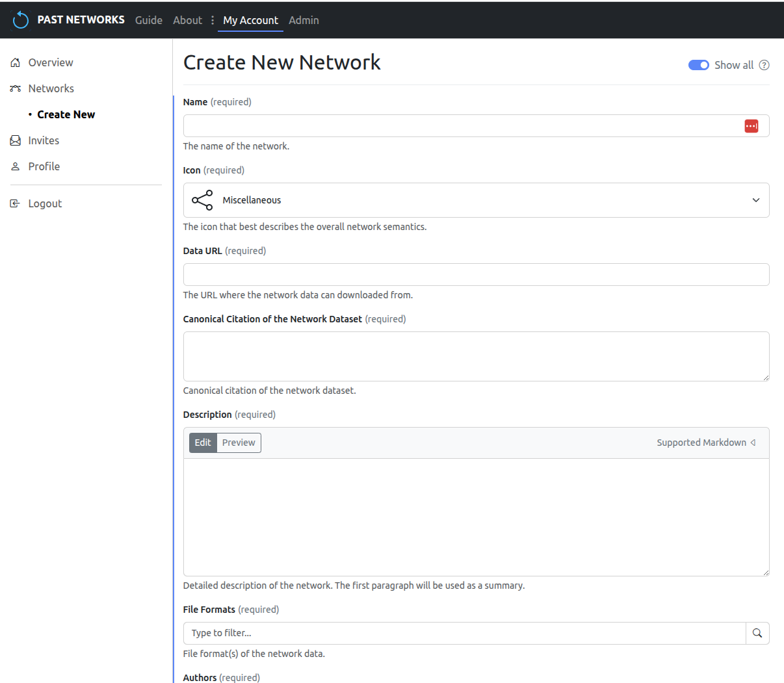Click into the Description text area
Viewport: 784px width, 683px height.
point(476,517)
